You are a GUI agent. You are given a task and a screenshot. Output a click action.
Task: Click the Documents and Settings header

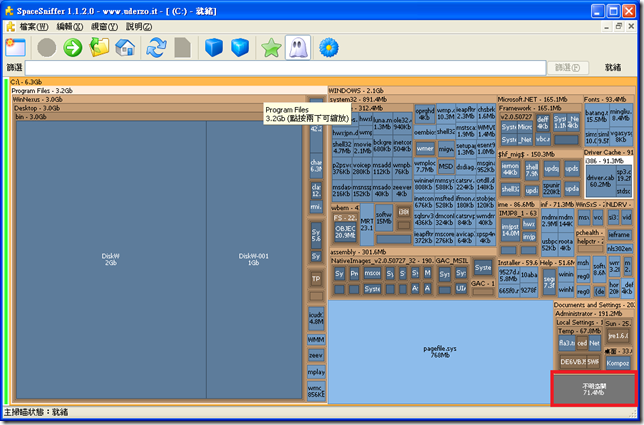point(594,305)
